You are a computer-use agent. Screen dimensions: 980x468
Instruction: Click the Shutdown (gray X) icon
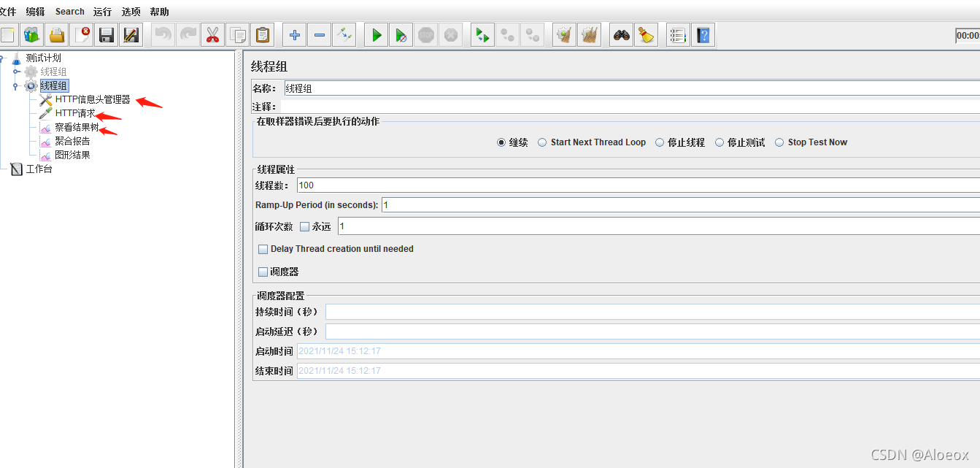click(x=451, y=34)
